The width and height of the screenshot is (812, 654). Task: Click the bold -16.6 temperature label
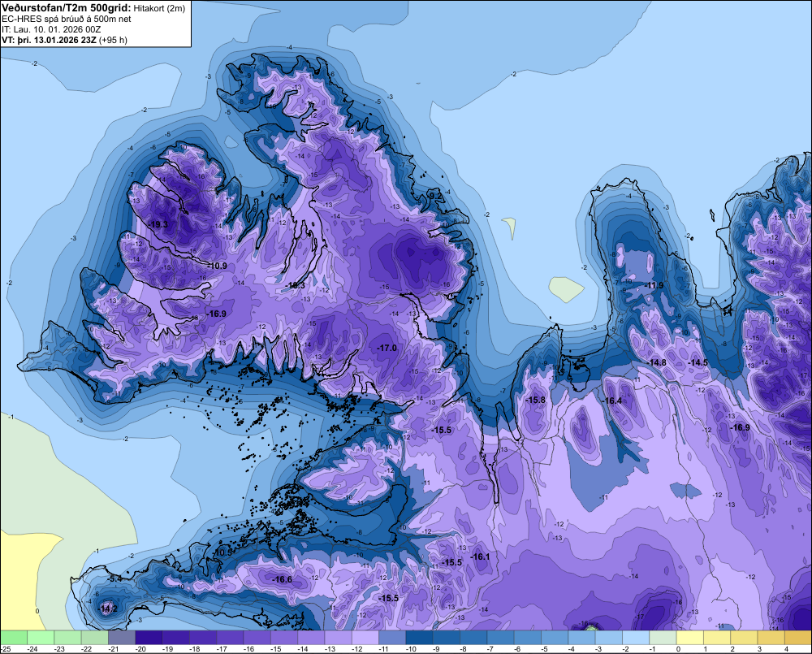[283, 579]
